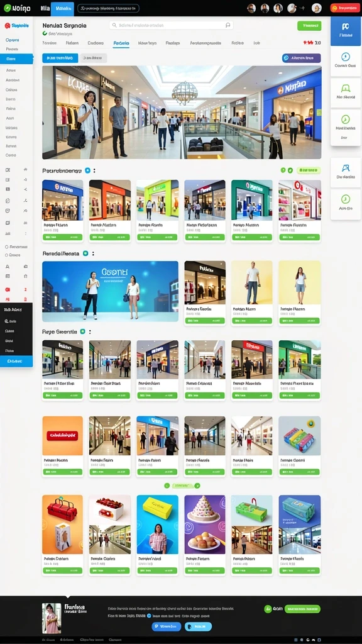362x644 pixels.
Task: Click the gray button beside the solid blue button
Action: coord(93,58)
